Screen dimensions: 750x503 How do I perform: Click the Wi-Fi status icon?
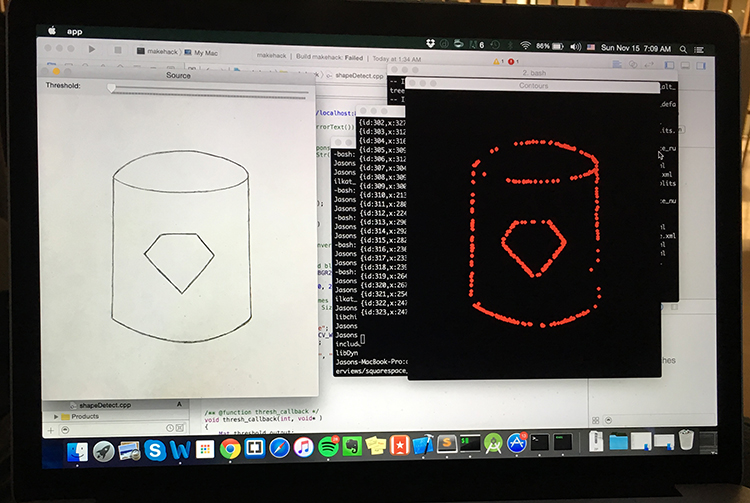click(526, 46)
